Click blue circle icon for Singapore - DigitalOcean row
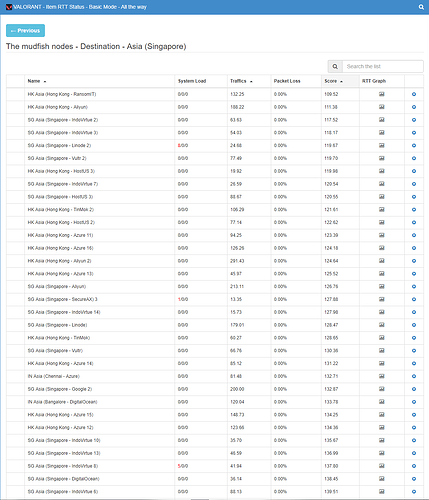Screen dimensions: 429x500 pyautogui.click(x=414, y=479)
